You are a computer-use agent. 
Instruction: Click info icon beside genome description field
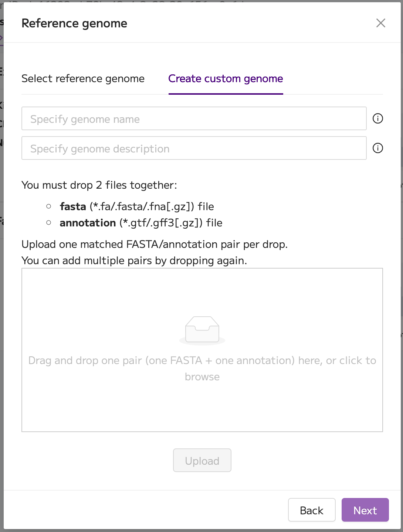coord(377,148)
